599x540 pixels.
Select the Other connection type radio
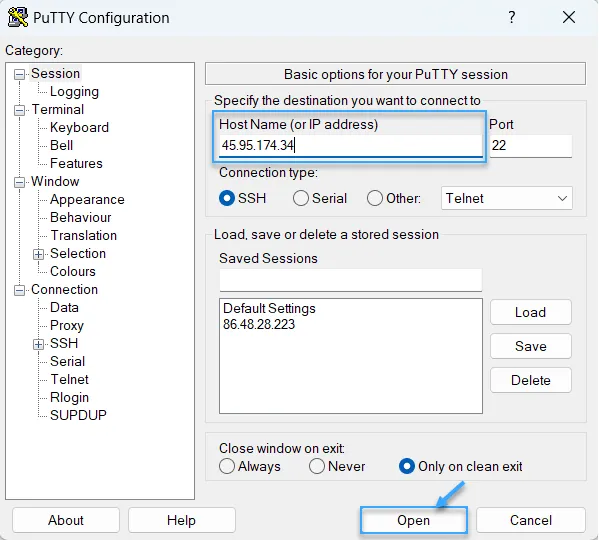374,198
